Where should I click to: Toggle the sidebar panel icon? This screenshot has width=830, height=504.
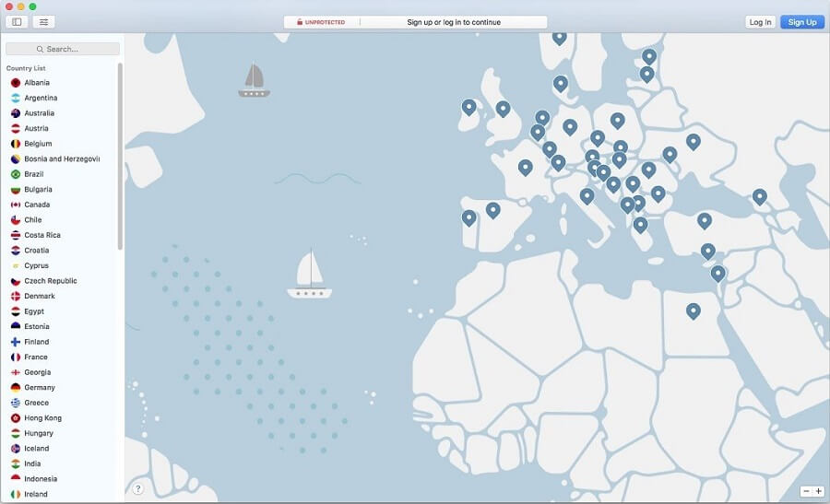point(17,21)
